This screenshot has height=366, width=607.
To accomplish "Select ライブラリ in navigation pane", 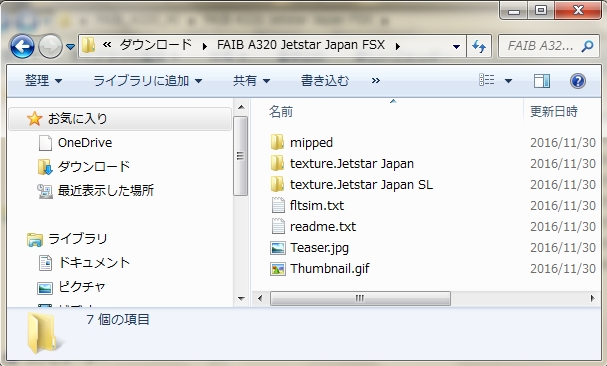I will tap(77, 239).
